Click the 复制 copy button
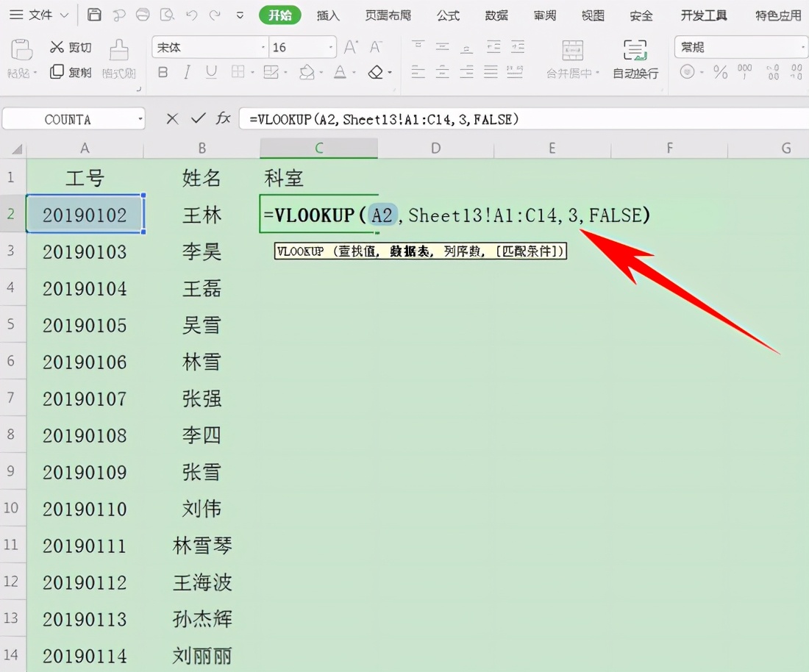The height and width of the screenshot is (672, 809). tap(71, 72)
